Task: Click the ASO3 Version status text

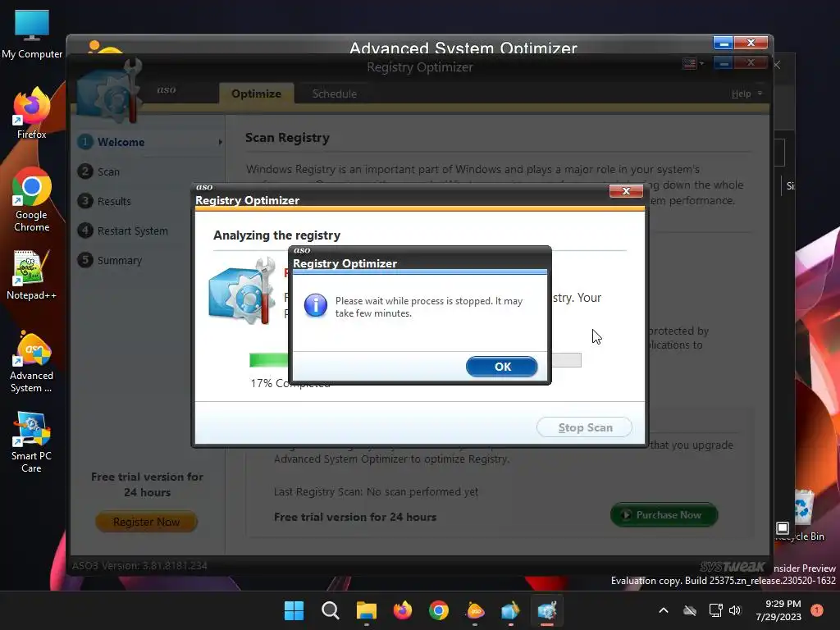Action: [x=139, y=566]
